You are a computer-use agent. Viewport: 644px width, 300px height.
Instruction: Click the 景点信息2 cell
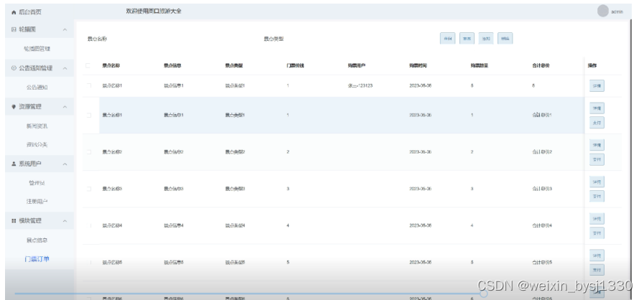tap(174, 152)
